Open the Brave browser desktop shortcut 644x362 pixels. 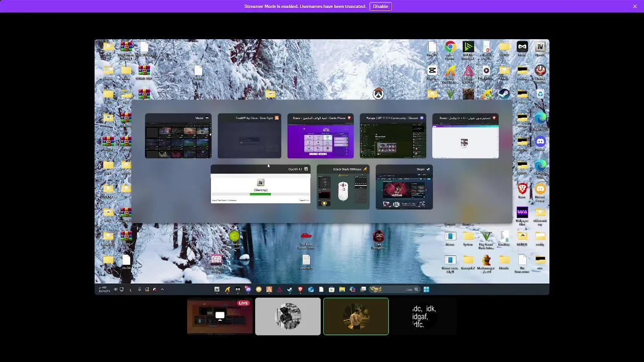click(522, 189)
